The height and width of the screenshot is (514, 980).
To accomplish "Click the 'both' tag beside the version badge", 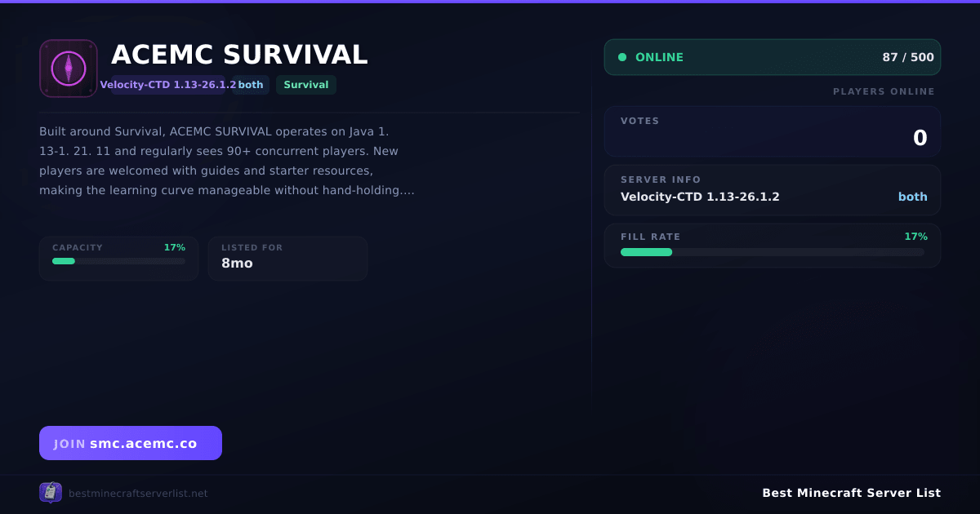I will click(251, 85).
